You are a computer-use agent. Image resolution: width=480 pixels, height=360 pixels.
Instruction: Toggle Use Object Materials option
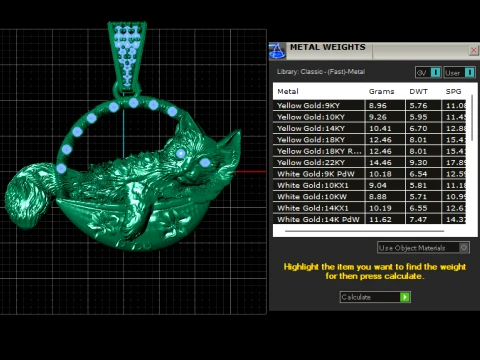[x=423, y=248]
